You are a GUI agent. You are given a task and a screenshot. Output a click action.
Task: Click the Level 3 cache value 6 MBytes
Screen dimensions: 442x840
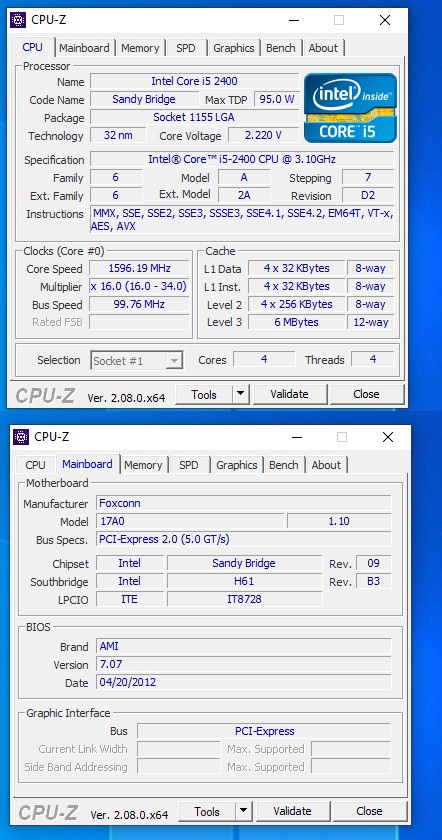(296, 322)
